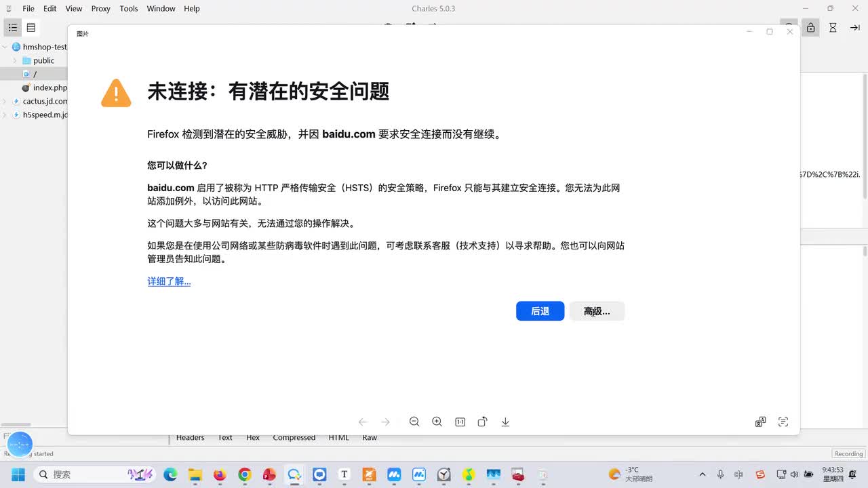Open the File menu

click(x=28, y=9)
